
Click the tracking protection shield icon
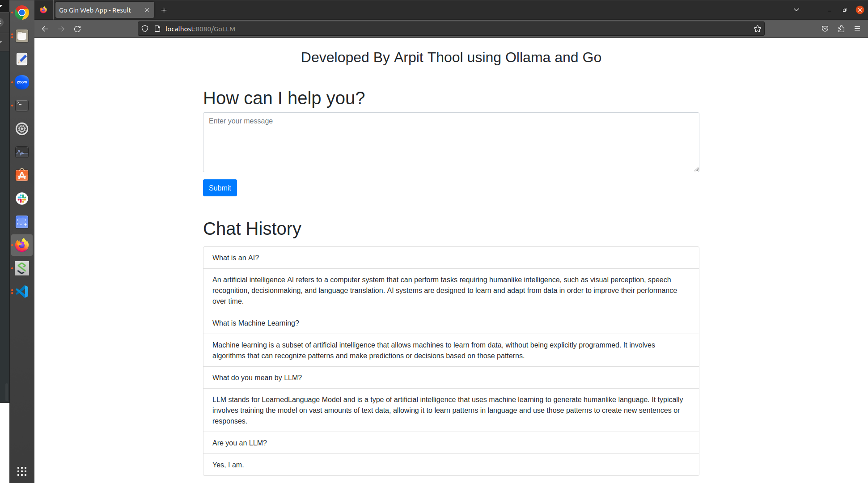pos(145,28)
